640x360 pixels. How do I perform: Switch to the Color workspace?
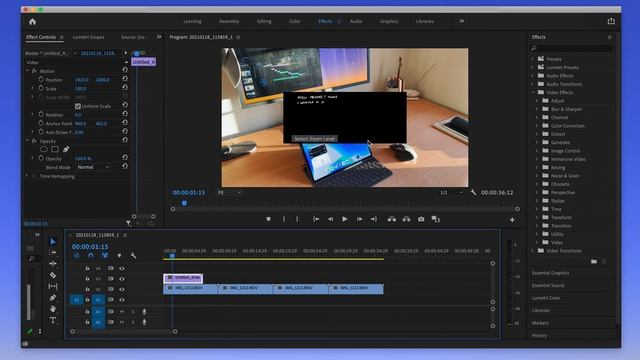tap(294, 21)
